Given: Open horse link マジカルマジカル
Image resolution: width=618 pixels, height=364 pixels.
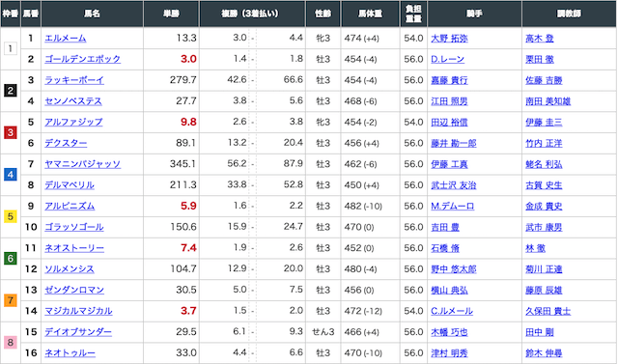Looking at the screenshot, I should (x=78, y=311).
